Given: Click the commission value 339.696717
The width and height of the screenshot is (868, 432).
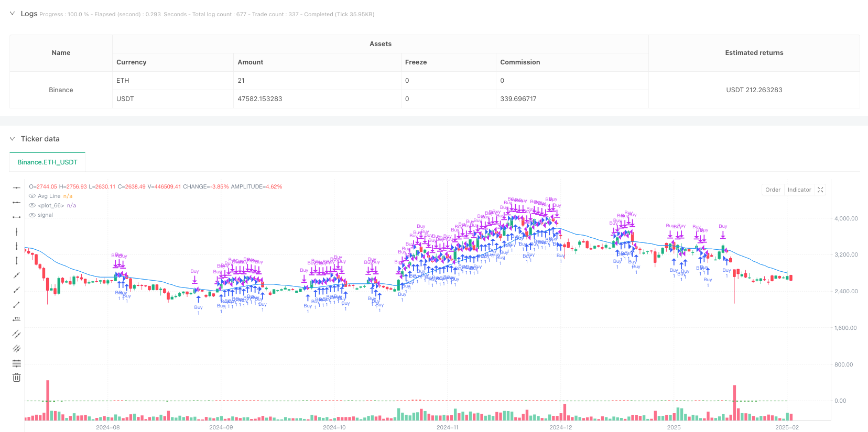Looking at the screenshot, I should tap(518, 99).
